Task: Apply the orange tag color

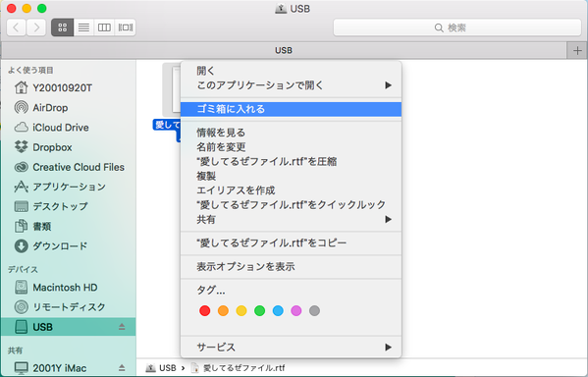Action: (223, 310)
